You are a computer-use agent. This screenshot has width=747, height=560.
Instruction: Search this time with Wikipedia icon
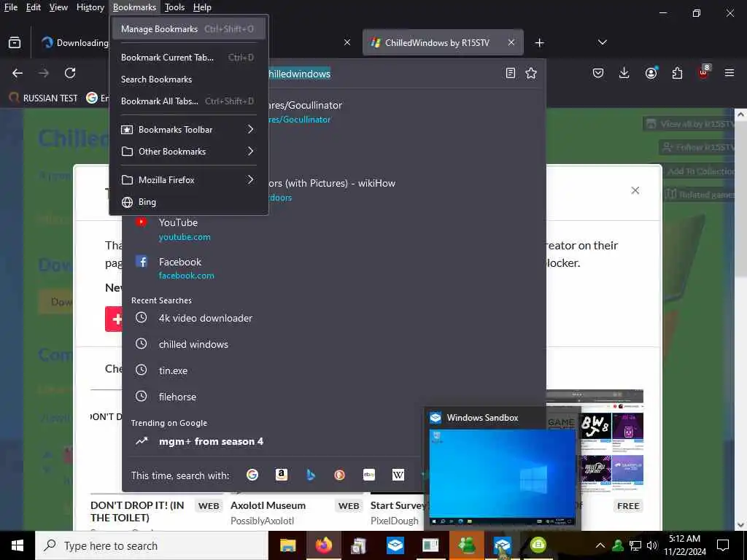point(398,475)
